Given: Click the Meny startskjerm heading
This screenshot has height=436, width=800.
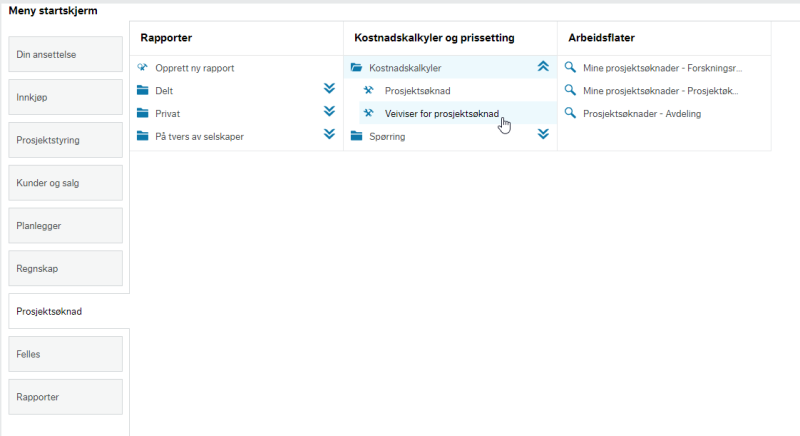Looking at the screenshot, I should click(53, 11).
